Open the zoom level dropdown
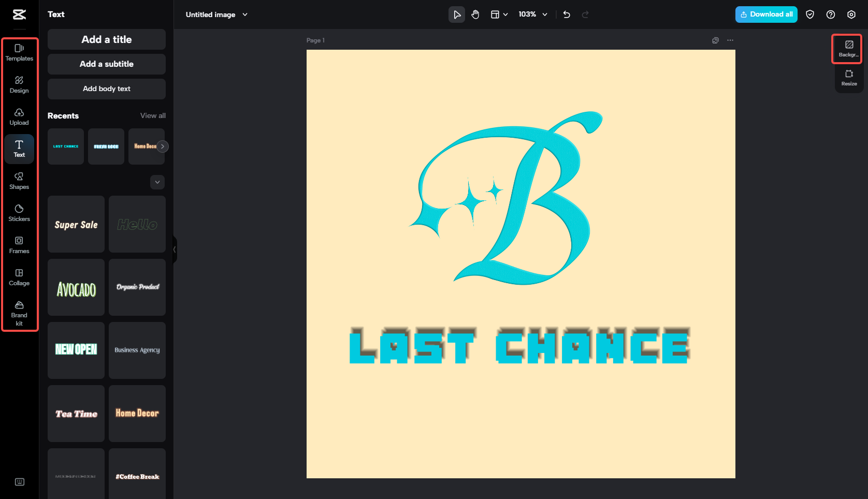Viewport: 868px width, 499px height. (x=544, y=14)
